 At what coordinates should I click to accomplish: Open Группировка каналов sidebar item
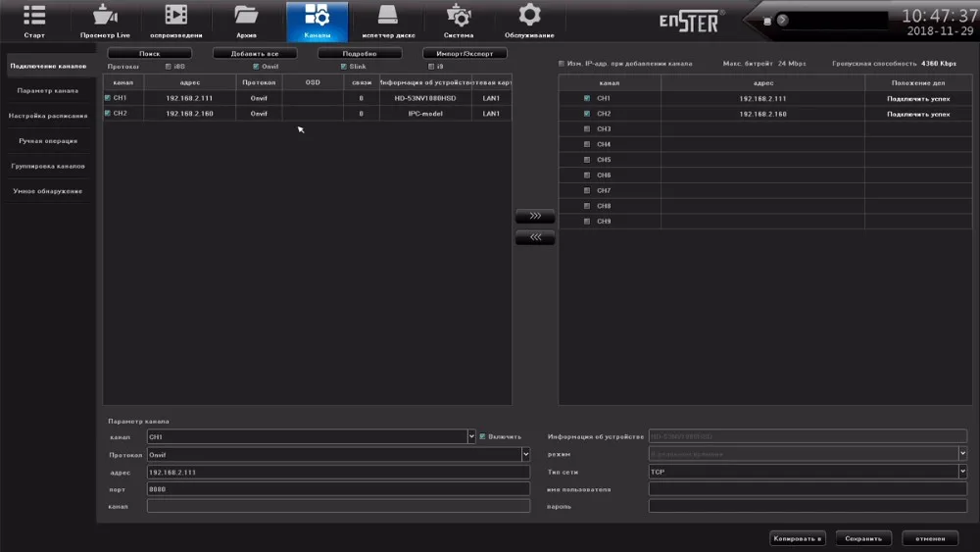pos(48,166)
